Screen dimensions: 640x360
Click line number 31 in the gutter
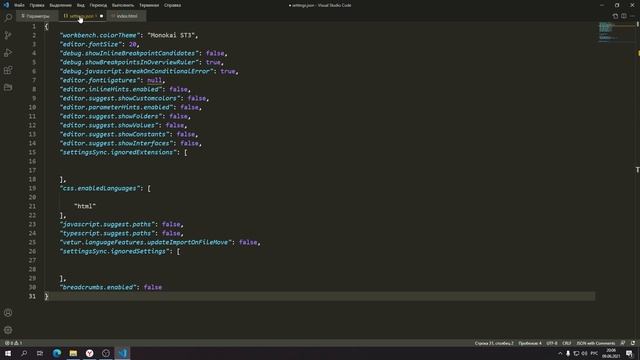[32, 296]
